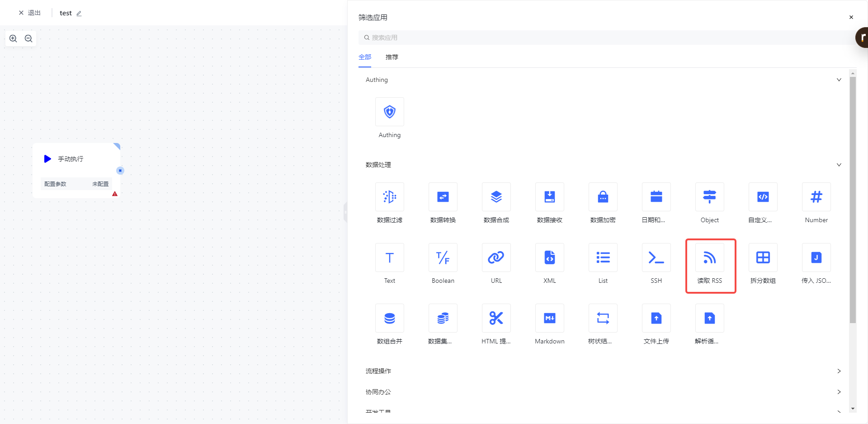Choose the URL link icon
The height and width of the screenshot is (424, 868).
496,258
